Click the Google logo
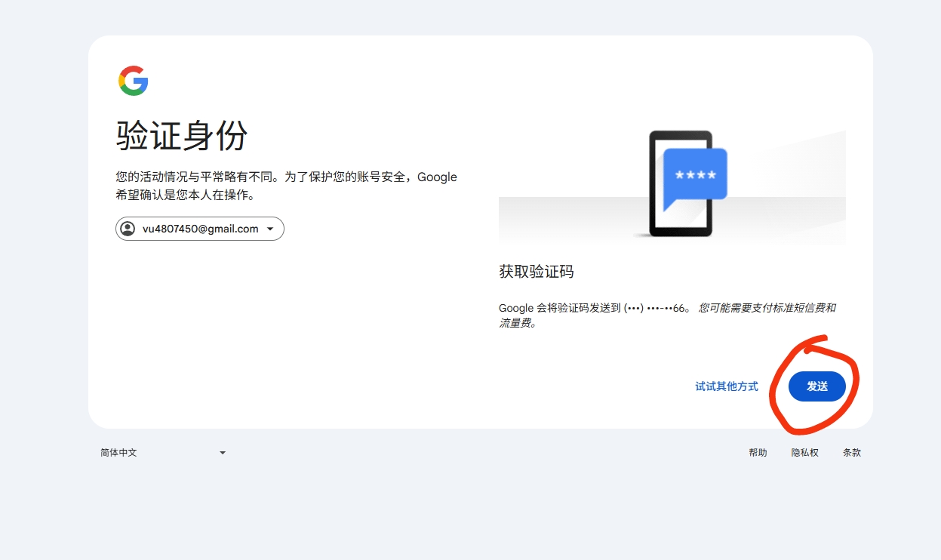Screen dimensions: 941x560 133,81
